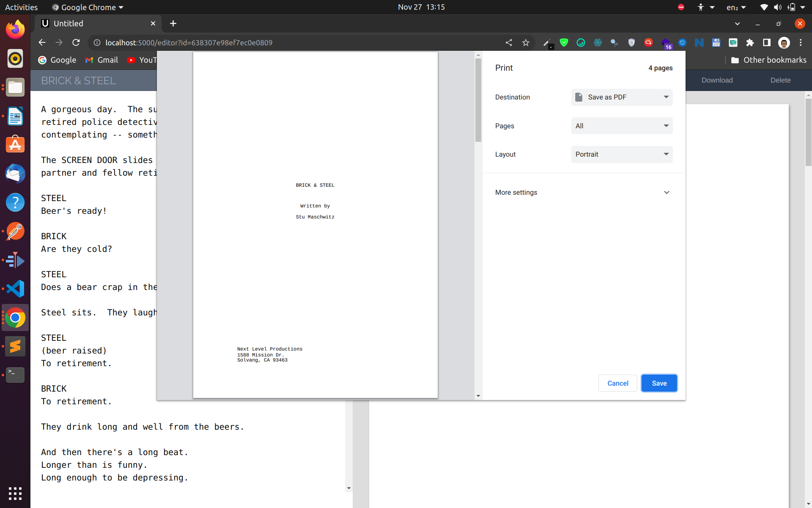The image size is (812, 508).
Task: Open the Pages dropdown set to All
Action: [x=621, y=126]
